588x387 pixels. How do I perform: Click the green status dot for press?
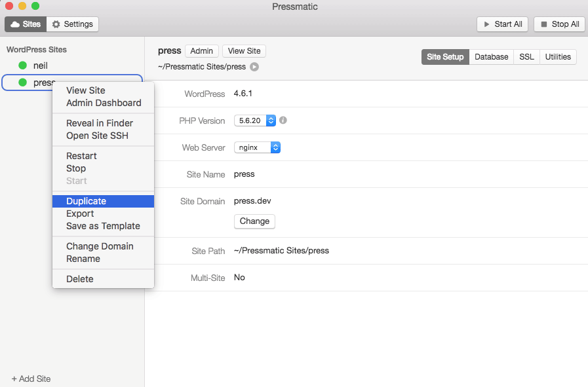point(22,83)
